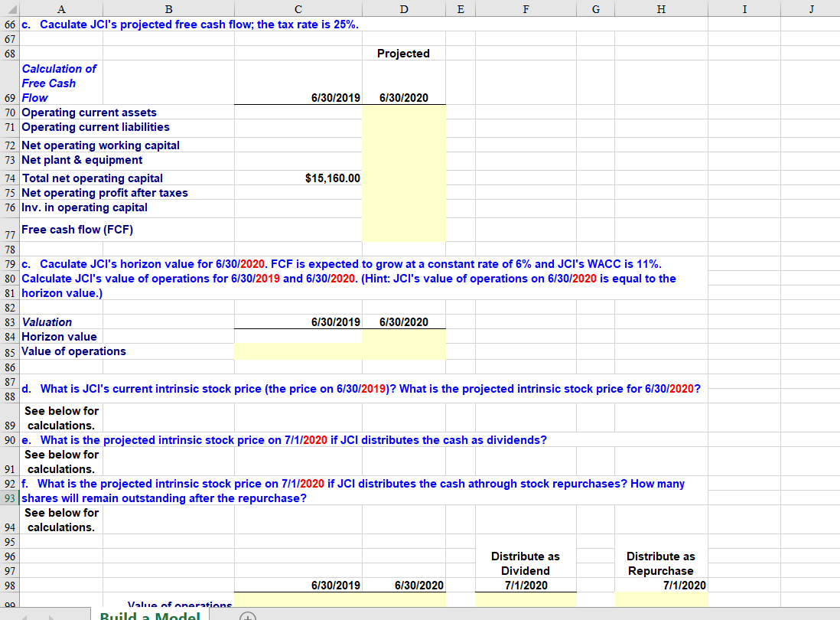This screenshot has height=620, width=840.
Task: Click question d intrinsic stock price text
Action: [x=360, y=389]
